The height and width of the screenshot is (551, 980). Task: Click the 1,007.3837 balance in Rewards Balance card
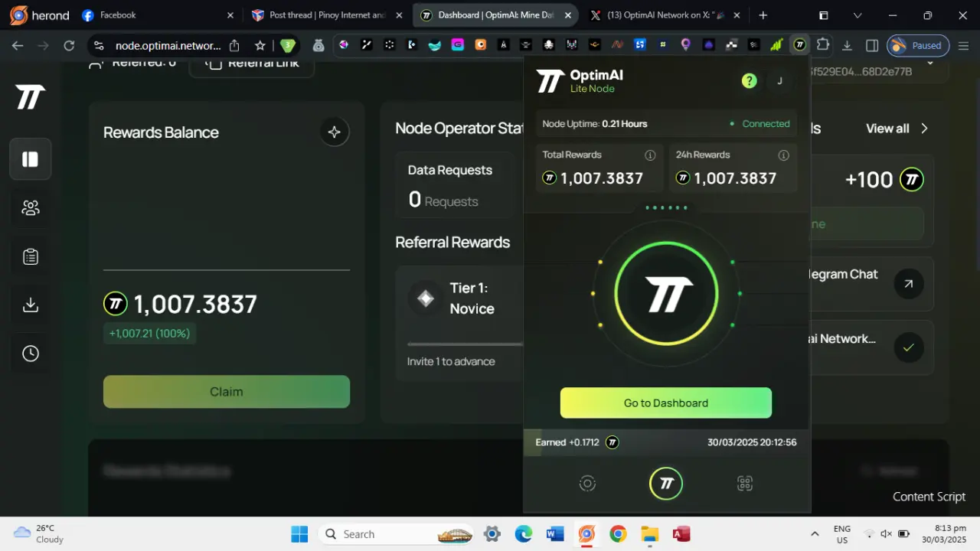click(195, 304)
